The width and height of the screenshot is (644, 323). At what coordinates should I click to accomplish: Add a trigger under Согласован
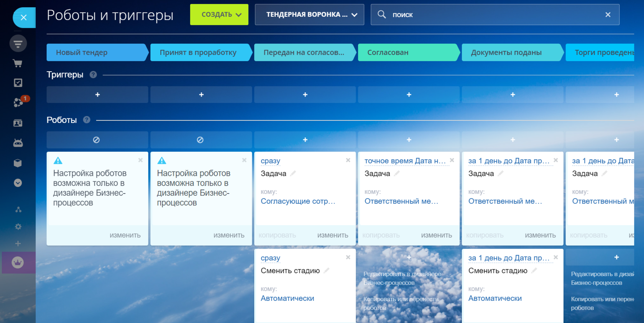click(x=409, y=95)
